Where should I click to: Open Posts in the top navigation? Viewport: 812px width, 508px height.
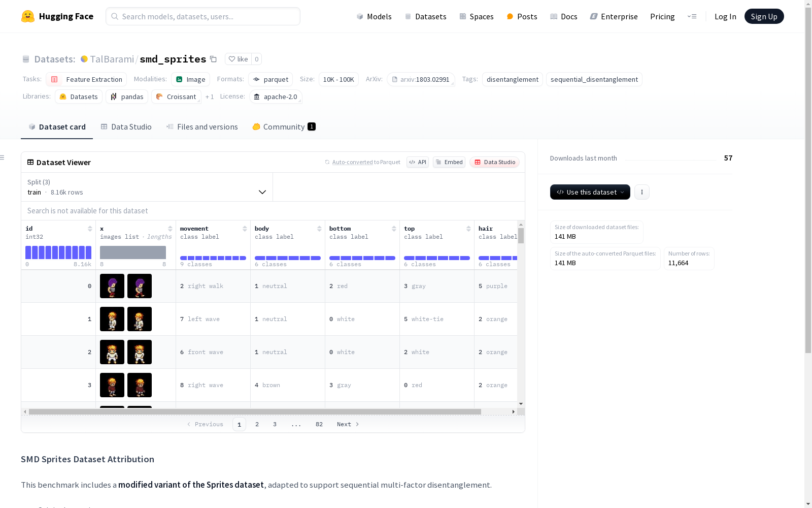522,16
